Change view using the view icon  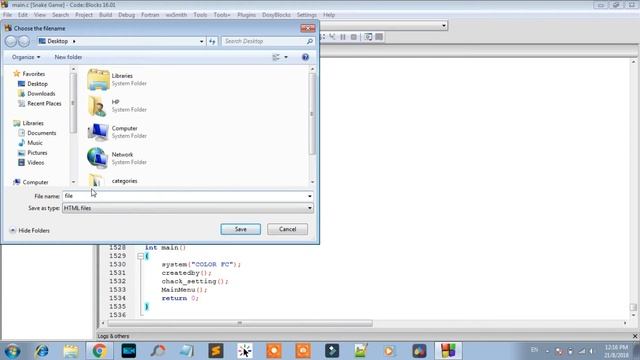[276, 57]
